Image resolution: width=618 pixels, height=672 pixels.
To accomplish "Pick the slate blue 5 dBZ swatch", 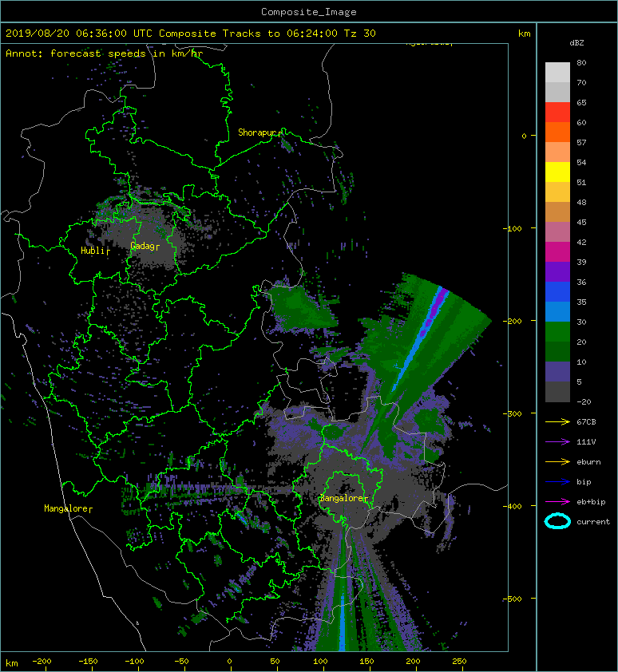I will coord(557,372).
